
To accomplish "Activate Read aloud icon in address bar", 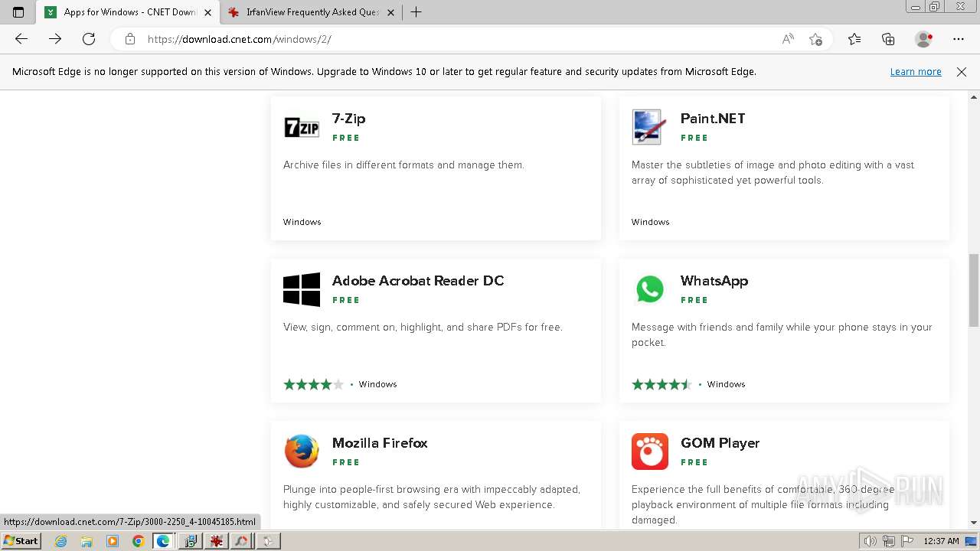I will coord(788,39).
